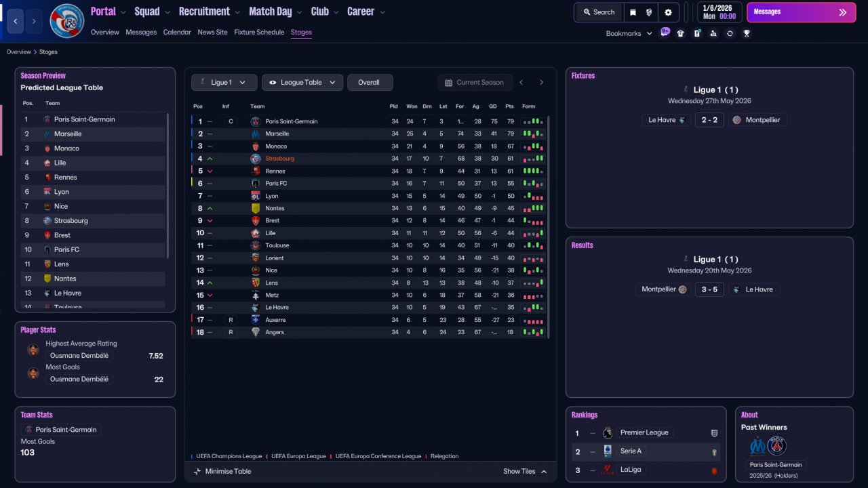Image resolution: width=868 pixels, height=488 pixels.
Task: Switch to the Overview tab
Action: click(105, 32)
